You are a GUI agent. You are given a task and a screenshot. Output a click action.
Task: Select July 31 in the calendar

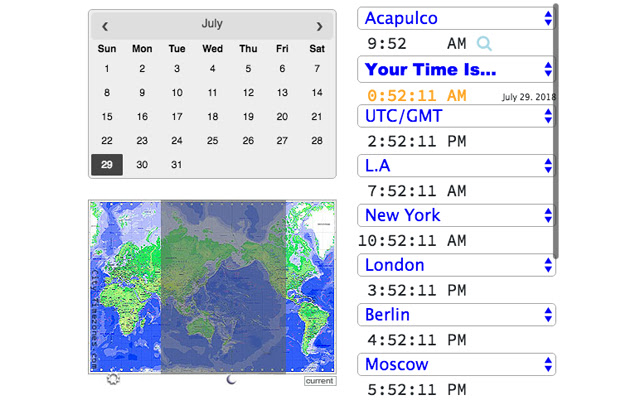pos(177,164)
